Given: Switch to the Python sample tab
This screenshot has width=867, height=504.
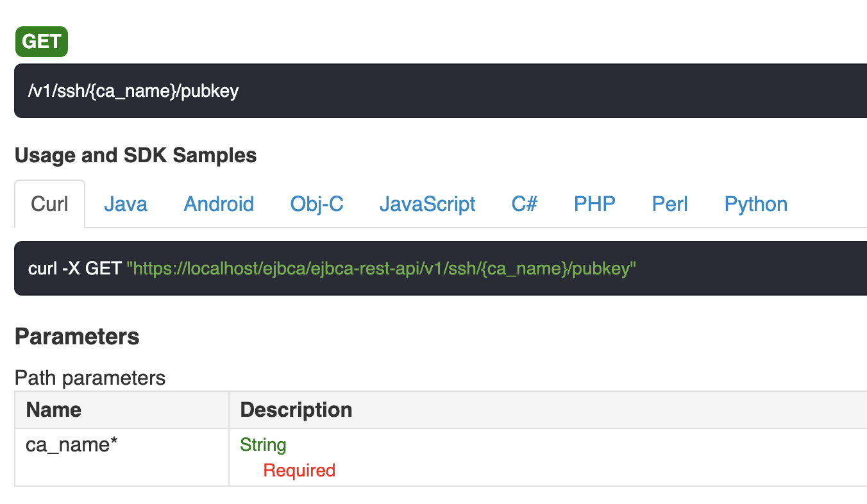Looking at the screenshot, I should click(756, 204).
